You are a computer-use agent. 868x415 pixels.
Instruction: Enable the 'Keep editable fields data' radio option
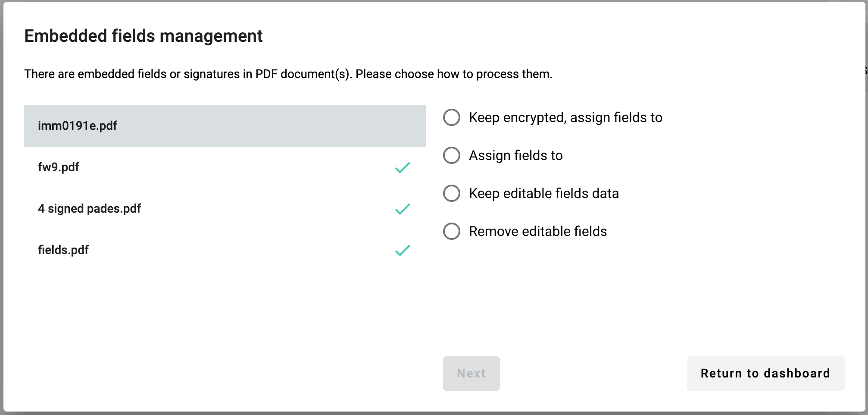pos(452,193)
